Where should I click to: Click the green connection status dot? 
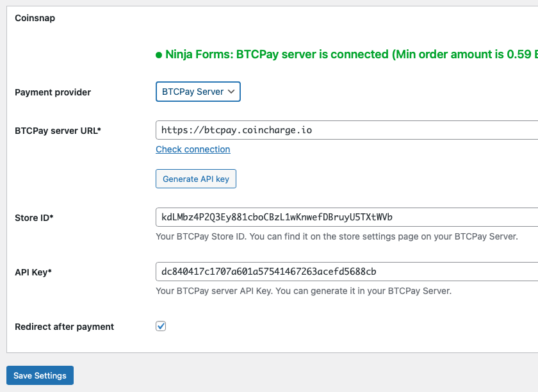coord(159,55)
